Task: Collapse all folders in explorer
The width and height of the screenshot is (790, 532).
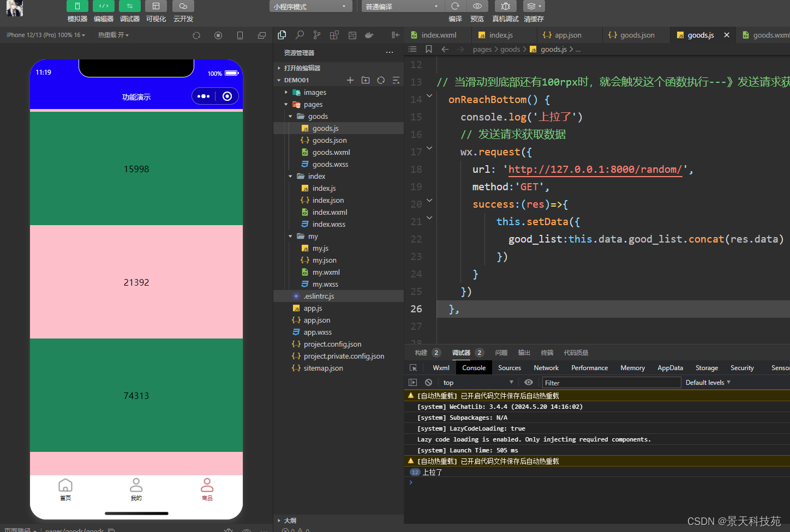Action: tap(396, 80)
